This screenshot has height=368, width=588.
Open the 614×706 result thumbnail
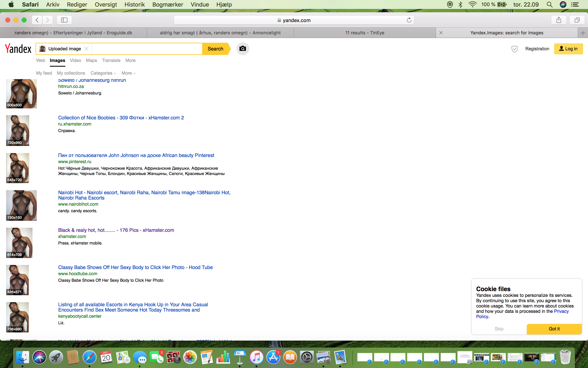19,243
